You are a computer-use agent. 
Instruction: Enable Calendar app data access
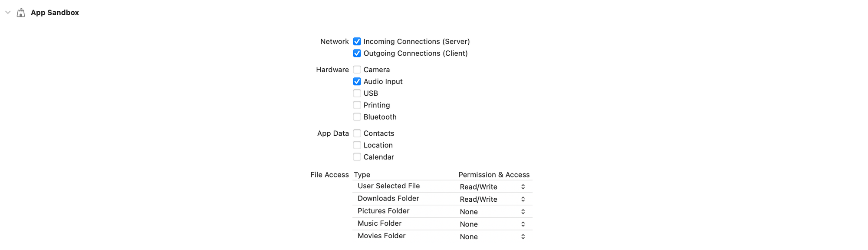point(357,157)
